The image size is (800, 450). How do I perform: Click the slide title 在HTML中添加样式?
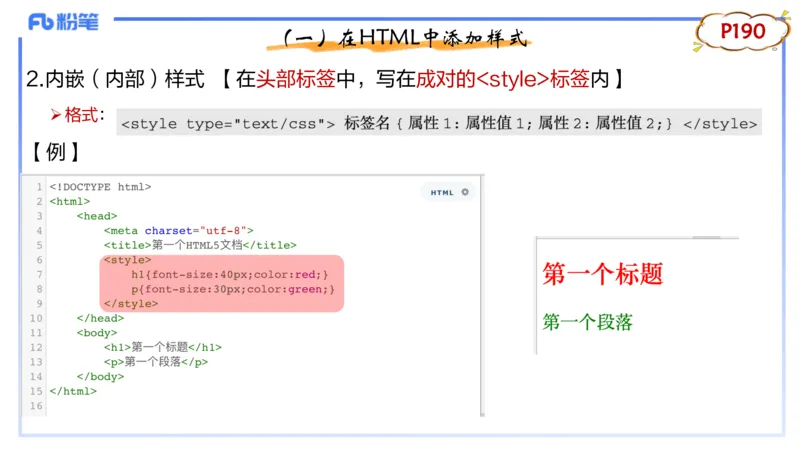(402, 38)
